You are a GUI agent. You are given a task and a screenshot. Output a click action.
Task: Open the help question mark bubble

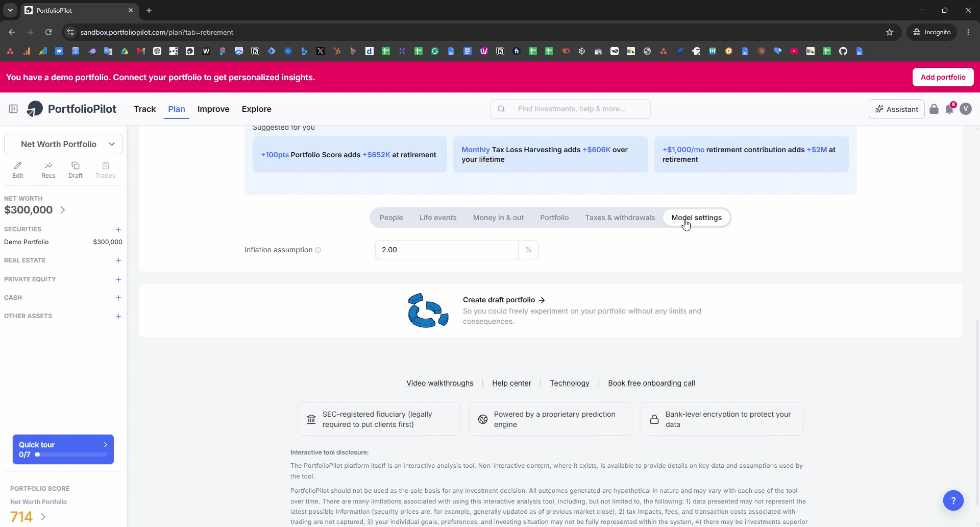953,500
